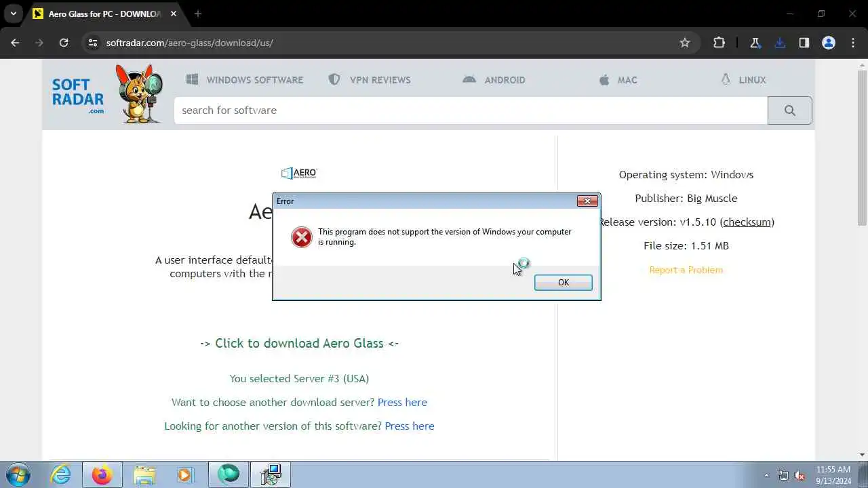Click the address bar URL
The height and width of the screenshot is (488, 868).
[190, 43]
